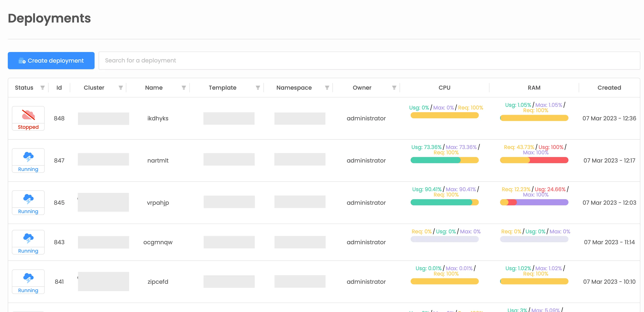The image size is (644, 312).
Task: Open the Cluster column filter
Action: pos(121,87)
